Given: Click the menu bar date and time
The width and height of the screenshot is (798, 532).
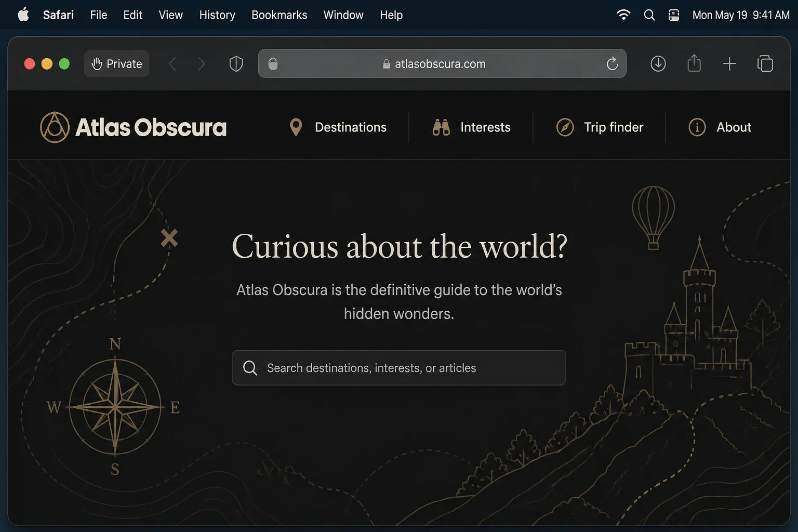Looking at the screenshot, I should coord(741,15).
